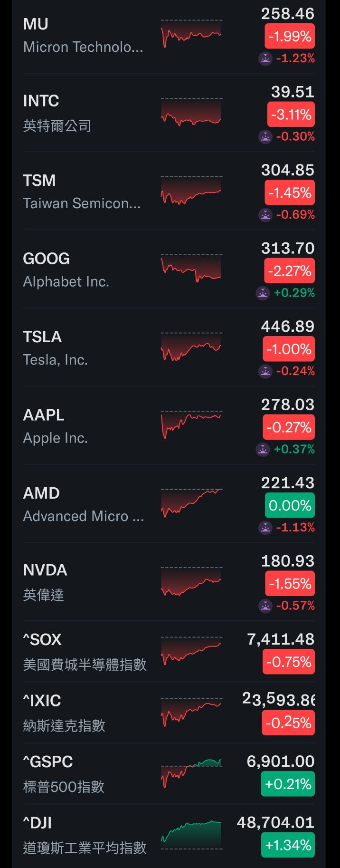The image size is (340, 868).
Task: Open the Micron Technology stock name
Action: [x=83, y=47]
